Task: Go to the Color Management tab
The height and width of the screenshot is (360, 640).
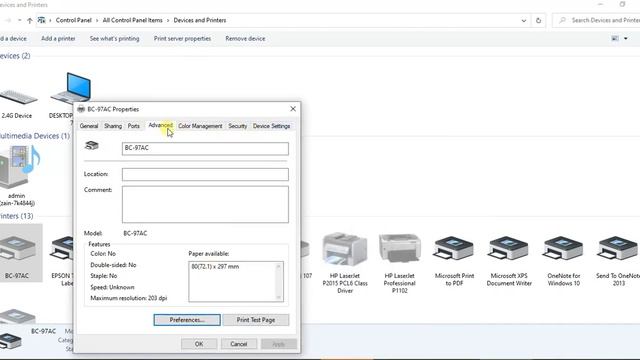Action: point(200,126)
